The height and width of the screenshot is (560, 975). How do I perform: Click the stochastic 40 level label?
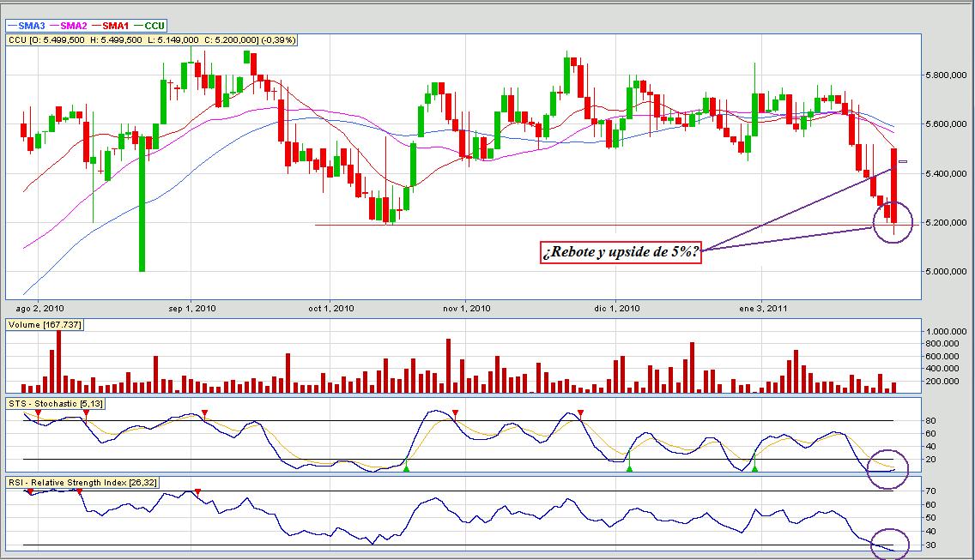click(x=931, y=446)
